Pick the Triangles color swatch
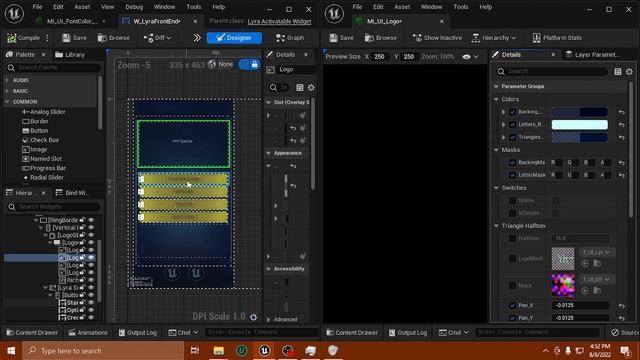Image resolution: width=640 pixels, height=360 pixels. [580, 137]
